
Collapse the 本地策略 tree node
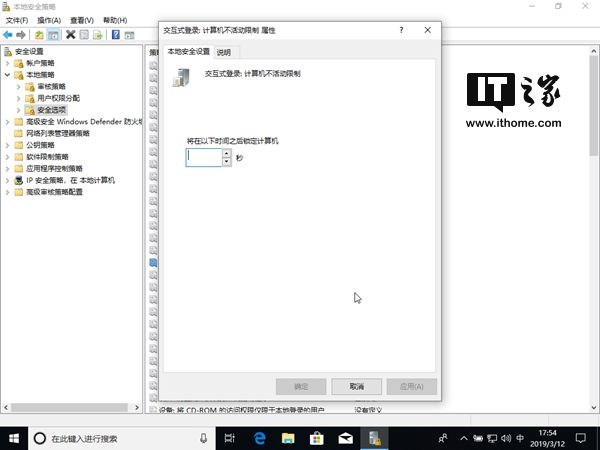[7, 75]
